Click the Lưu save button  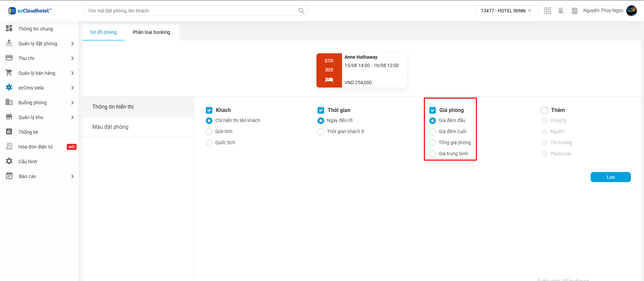point(610,177)
